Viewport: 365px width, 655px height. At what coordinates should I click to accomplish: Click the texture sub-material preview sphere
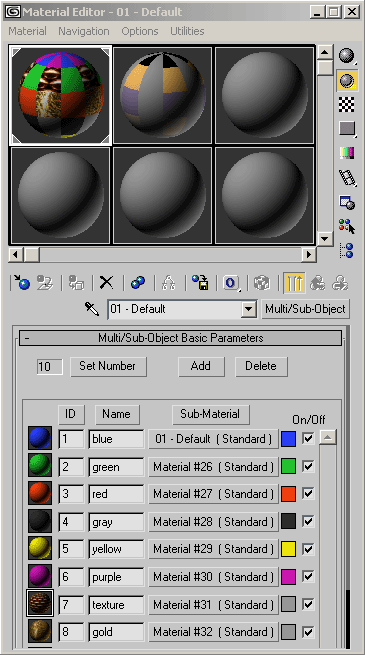pyautogui.click(x=40, y=604)
